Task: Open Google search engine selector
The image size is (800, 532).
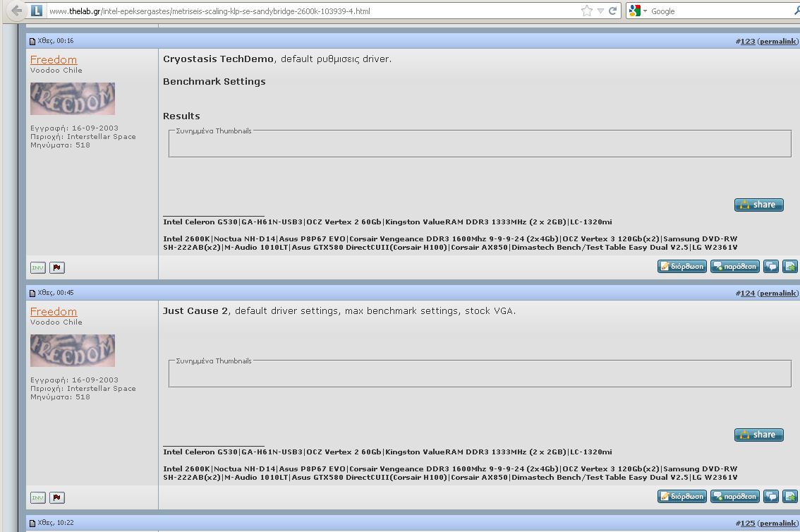Action: point(638,11)
